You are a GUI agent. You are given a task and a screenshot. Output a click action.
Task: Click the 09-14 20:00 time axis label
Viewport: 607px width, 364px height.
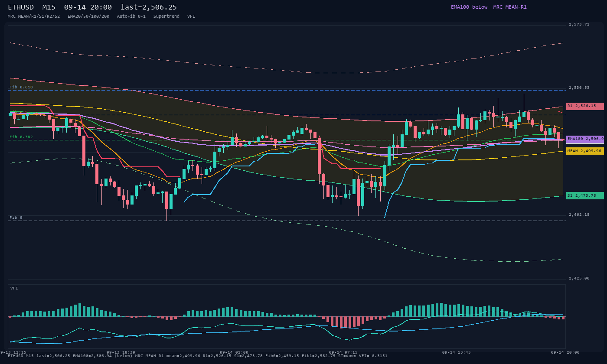[x=565, y=352]
